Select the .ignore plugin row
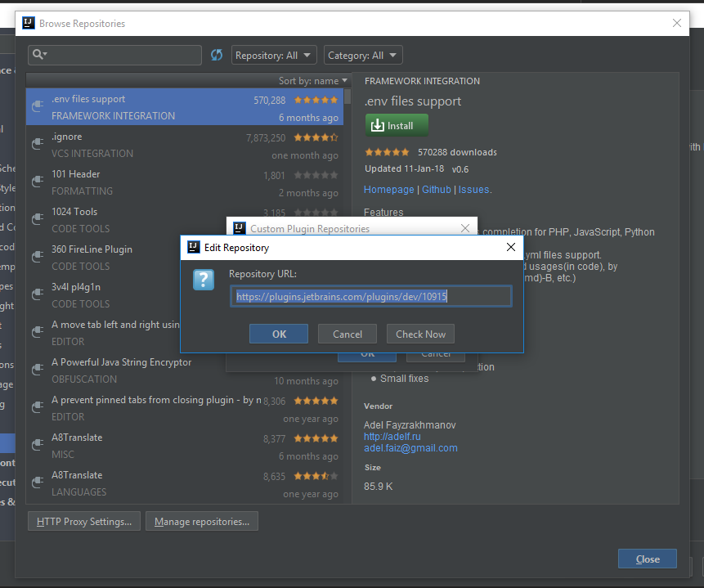The image size is (704, 588). (x=185, y=145)
